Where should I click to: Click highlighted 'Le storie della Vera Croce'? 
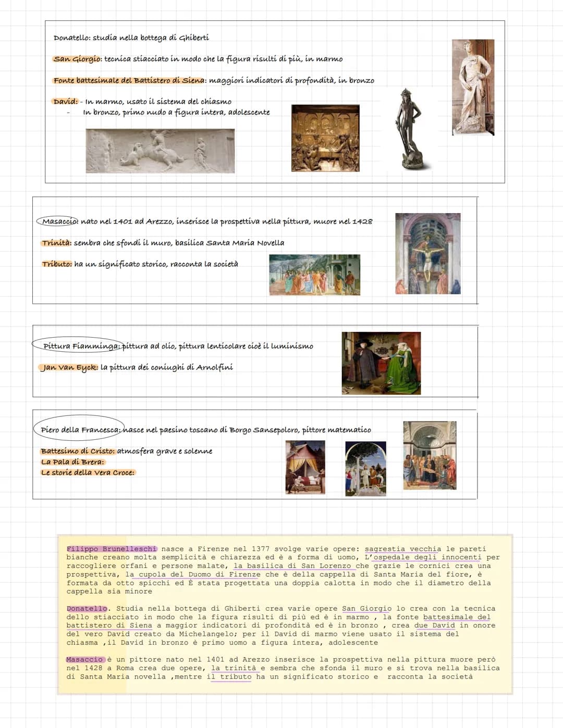pos(88,473)
